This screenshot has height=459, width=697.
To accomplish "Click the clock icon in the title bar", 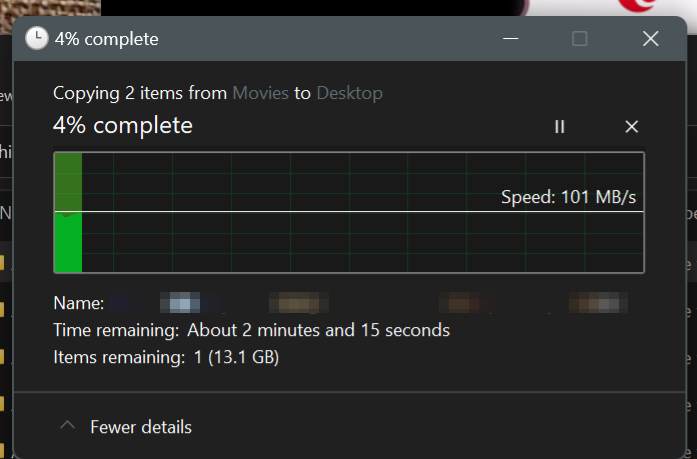I will click(36, 38).
